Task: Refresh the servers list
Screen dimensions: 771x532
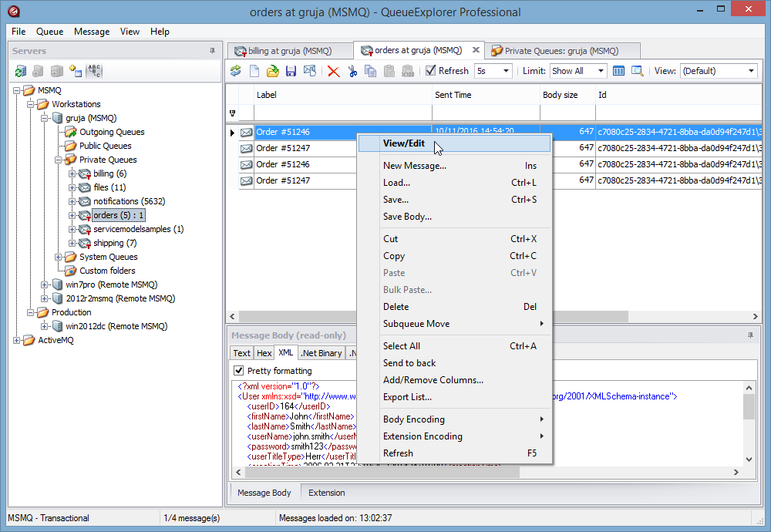Action: pos(20,70)
